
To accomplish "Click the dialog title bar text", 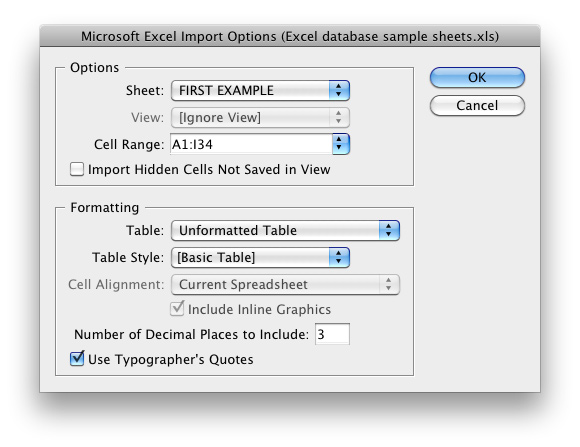I will (290, 36).
